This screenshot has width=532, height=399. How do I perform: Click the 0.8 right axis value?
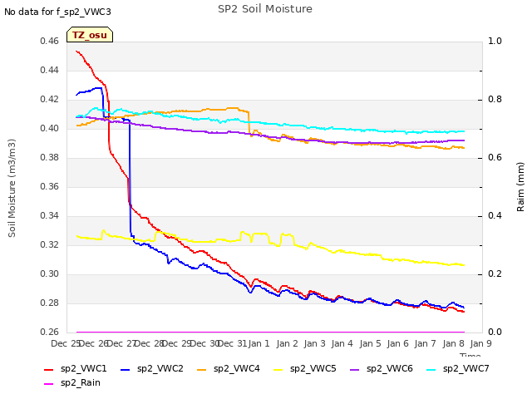(x=495, y=100)
